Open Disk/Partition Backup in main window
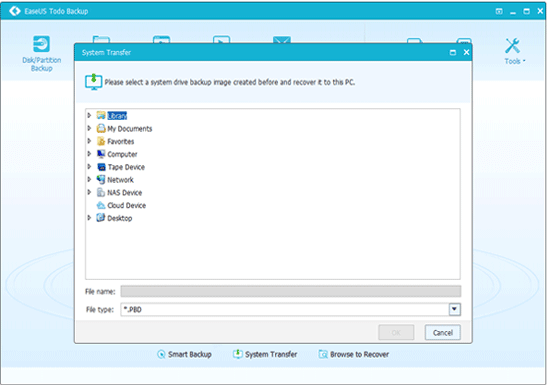This screenshot has width=550, height=385. tap(41, 54)
